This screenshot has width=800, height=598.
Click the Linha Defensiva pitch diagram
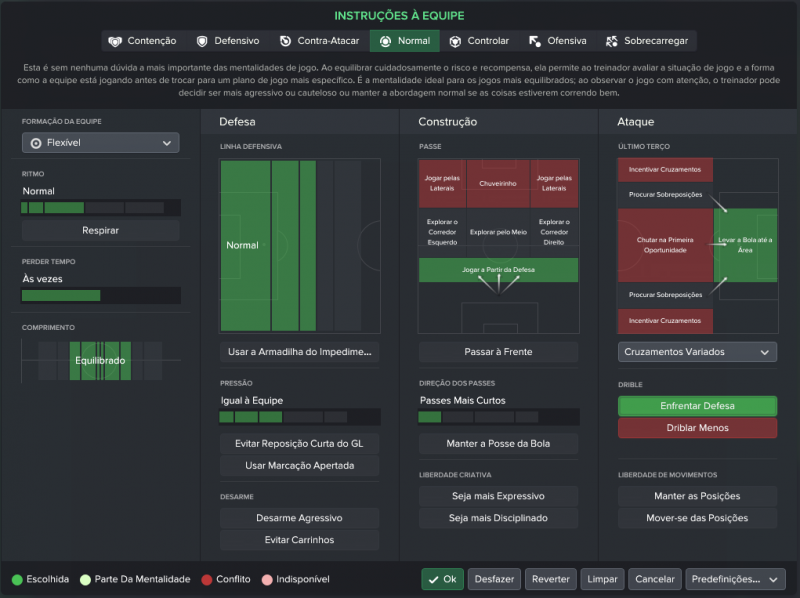(299, 245)
